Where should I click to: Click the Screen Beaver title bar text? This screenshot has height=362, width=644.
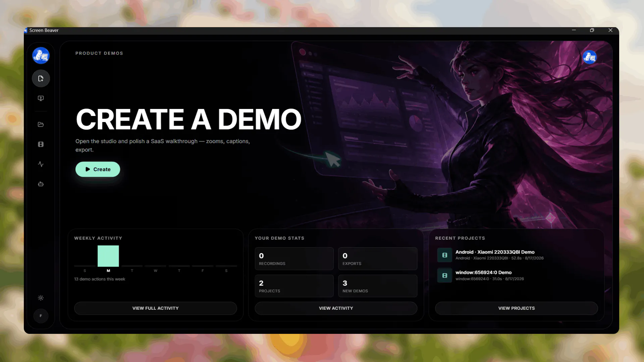coord(44,30)
